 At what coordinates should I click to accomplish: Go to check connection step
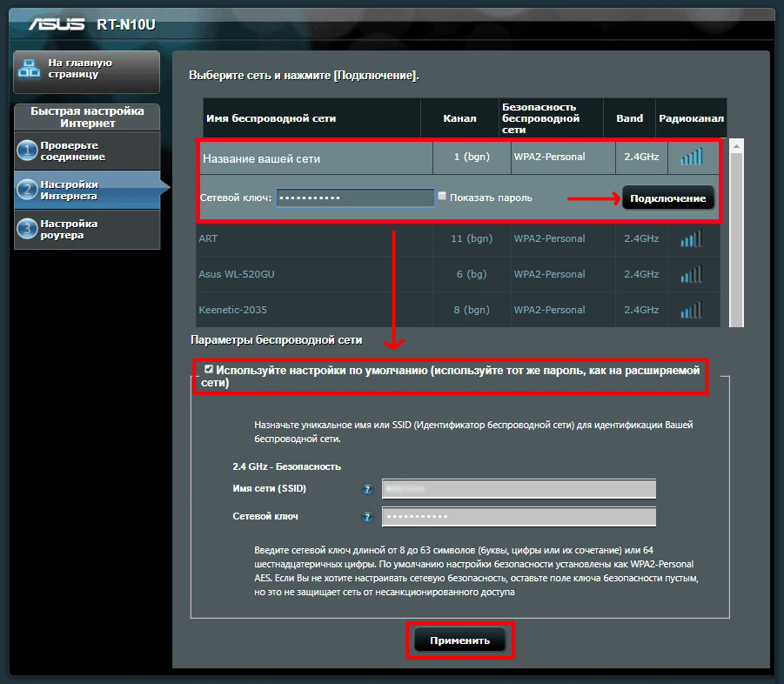pyautogui.click(x=87, y=151)
